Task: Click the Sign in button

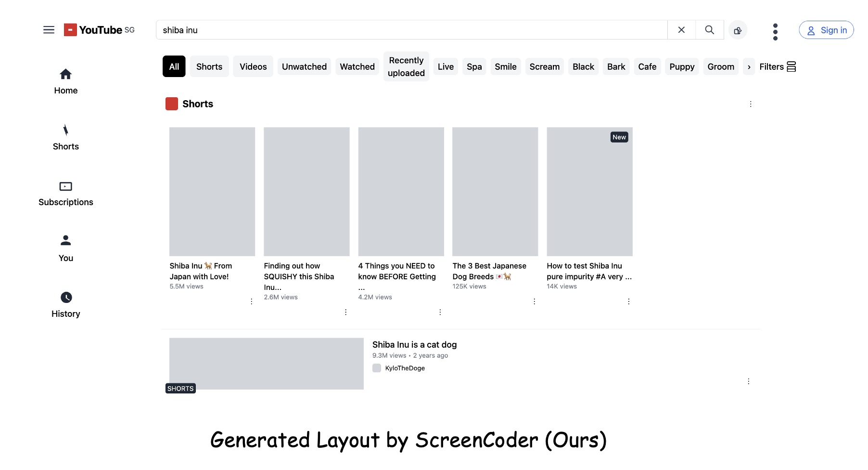Action: tap(826, 29)
